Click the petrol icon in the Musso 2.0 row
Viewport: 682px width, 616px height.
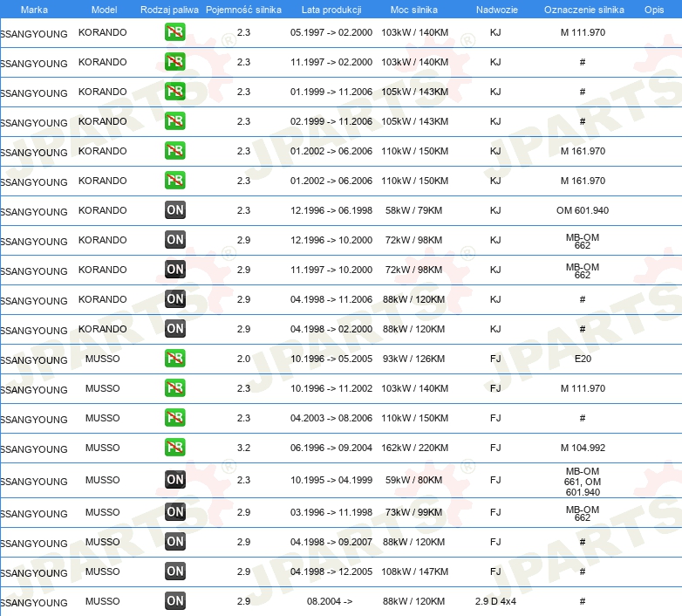pos(175,359)
